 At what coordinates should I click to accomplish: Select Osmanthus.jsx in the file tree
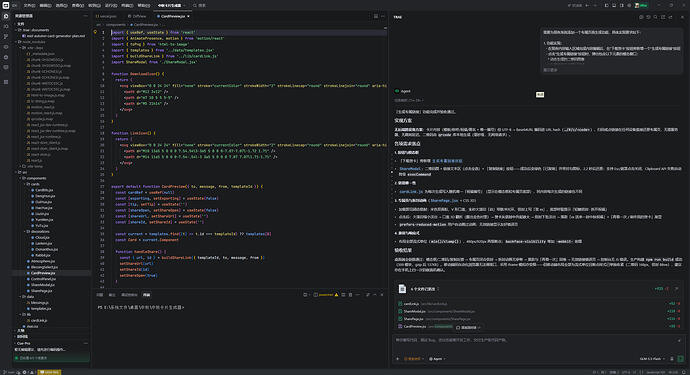(x=46, y=249)
